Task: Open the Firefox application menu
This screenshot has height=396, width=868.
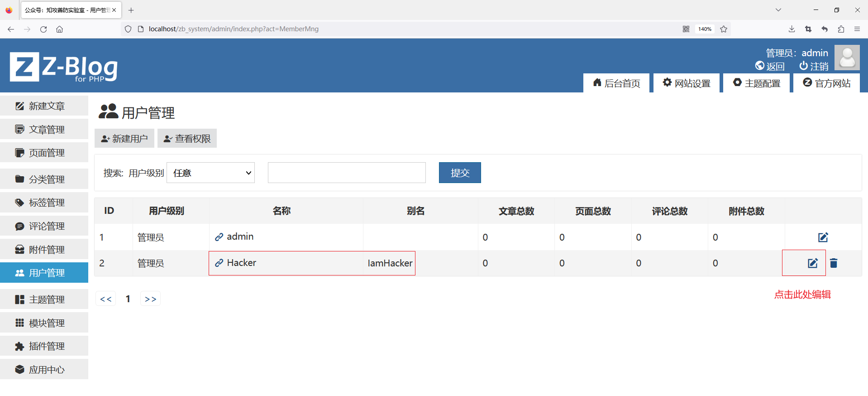Action: click(857, 29)
